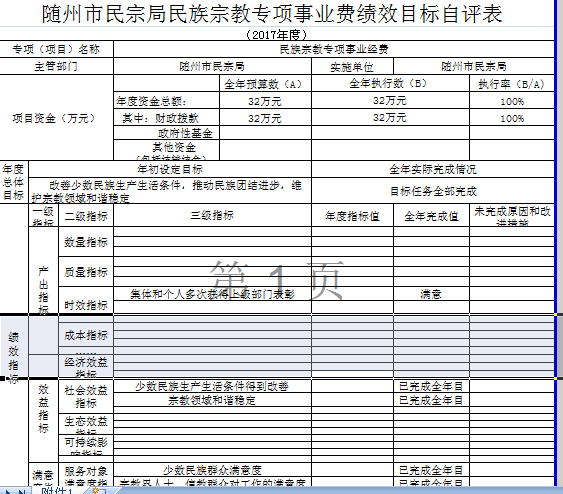The height and width of the screenshot is (494, 563).
Task: Select the 年度资金总额 label cell
Action: [x=167, y=101]
